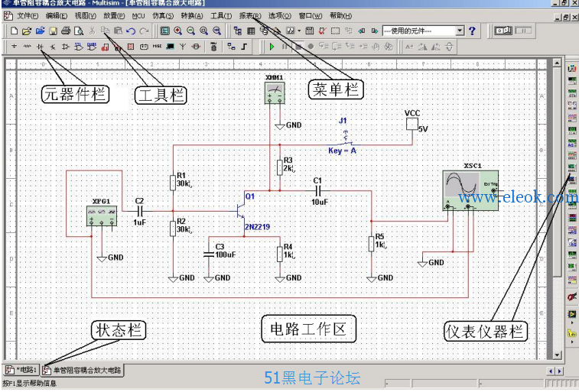Create a new design file
The width and height of the screenshot is (579, 392).
pos(14,31)
